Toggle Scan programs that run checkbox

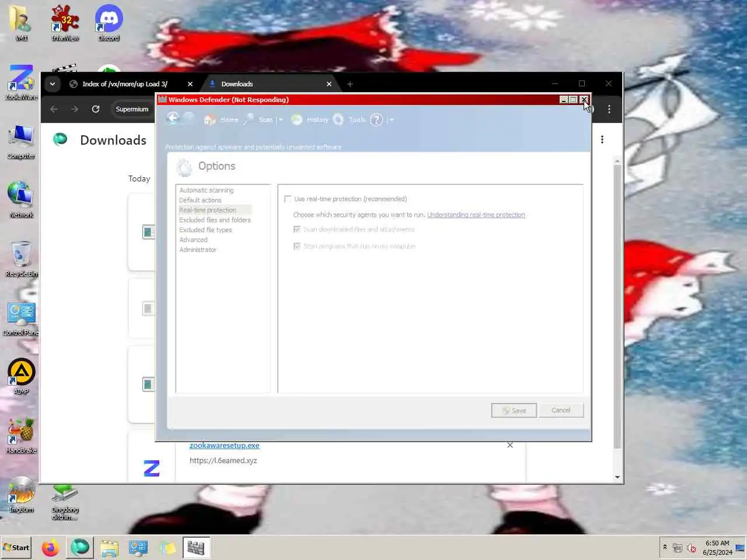pos(296,246)
